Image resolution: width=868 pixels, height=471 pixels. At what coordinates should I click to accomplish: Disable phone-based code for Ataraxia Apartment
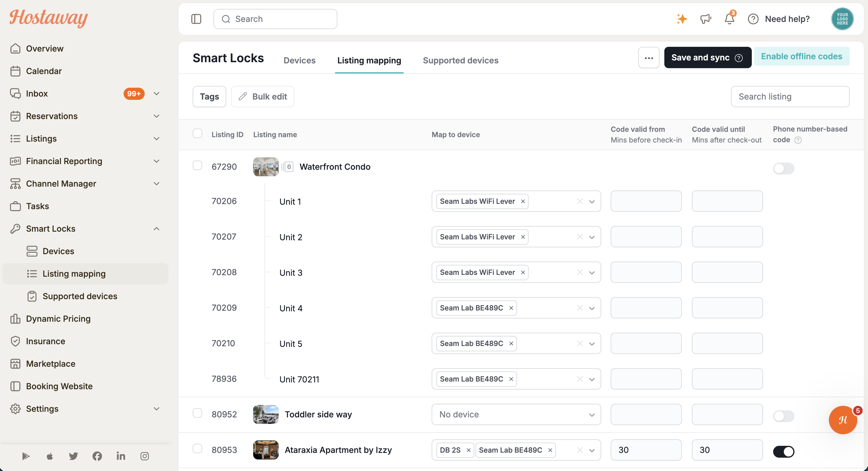[784, 452]
